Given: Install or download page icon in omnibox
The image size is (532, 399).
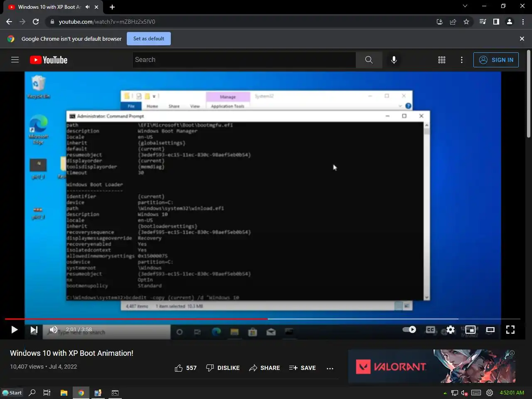Looking at the screenshot, I should coord(440,22).
